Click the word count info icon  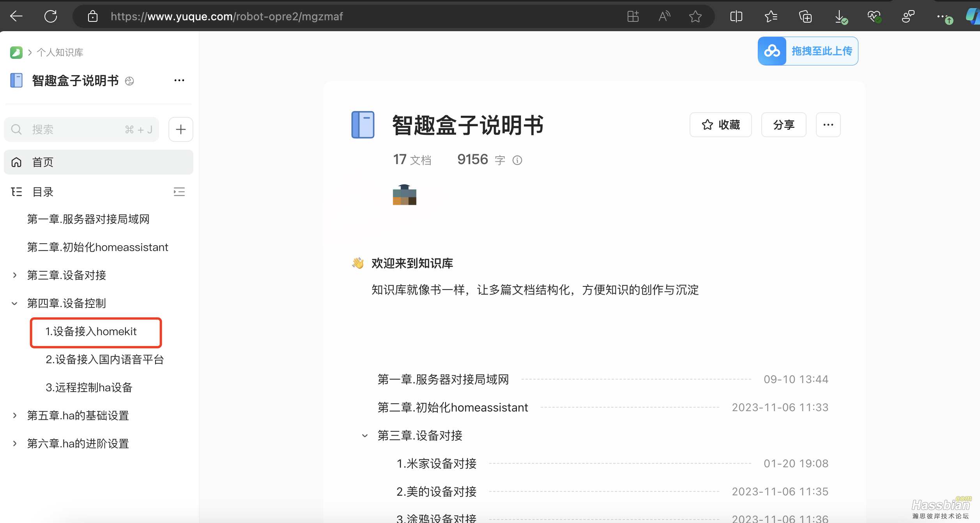(517, 160)
